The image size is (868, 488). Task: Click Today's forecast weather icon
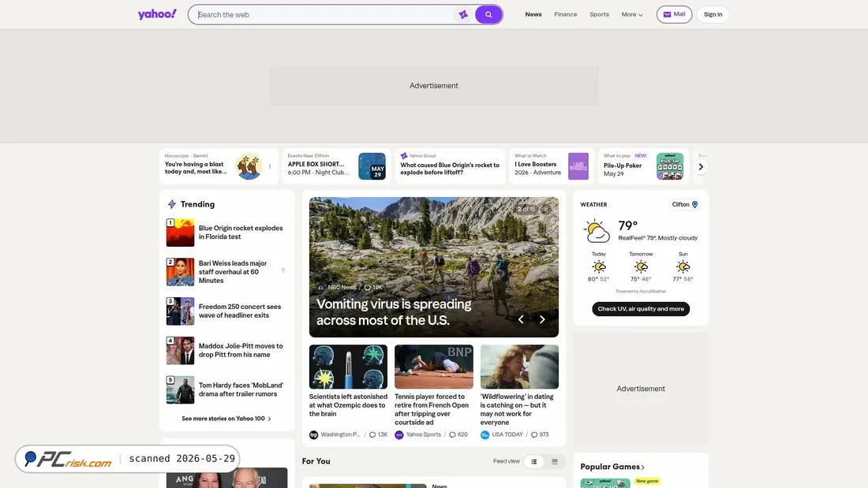pyautogui.click(x=598, y=266)
